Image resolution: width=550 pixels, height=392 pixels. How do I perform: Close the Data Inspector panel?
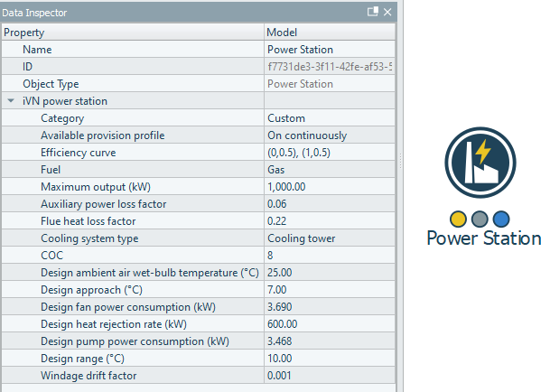[387, 12]
